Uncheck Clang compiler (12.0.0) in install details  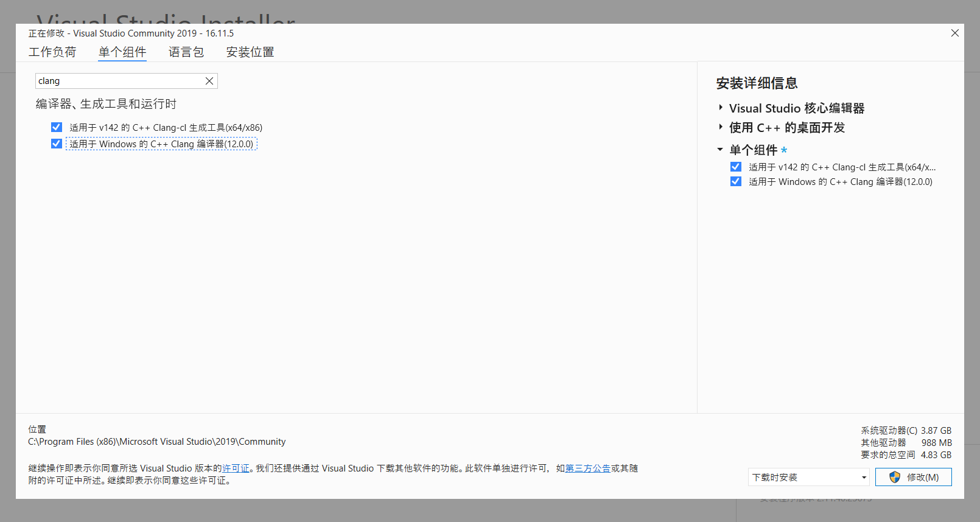tap(736, 181)
